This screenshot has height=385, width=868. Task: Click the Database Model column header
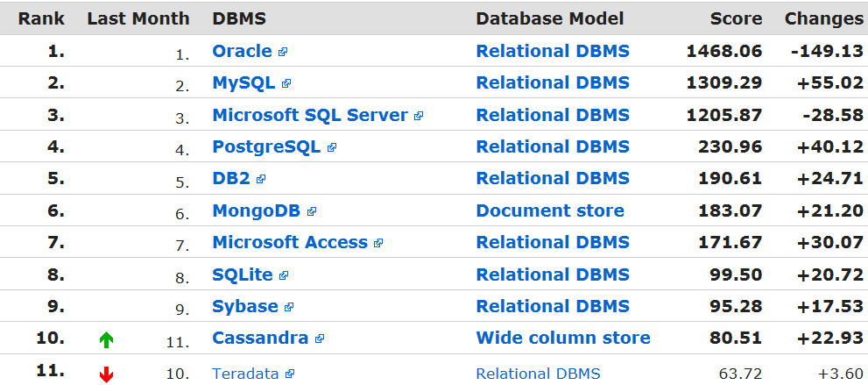(550, 18)
